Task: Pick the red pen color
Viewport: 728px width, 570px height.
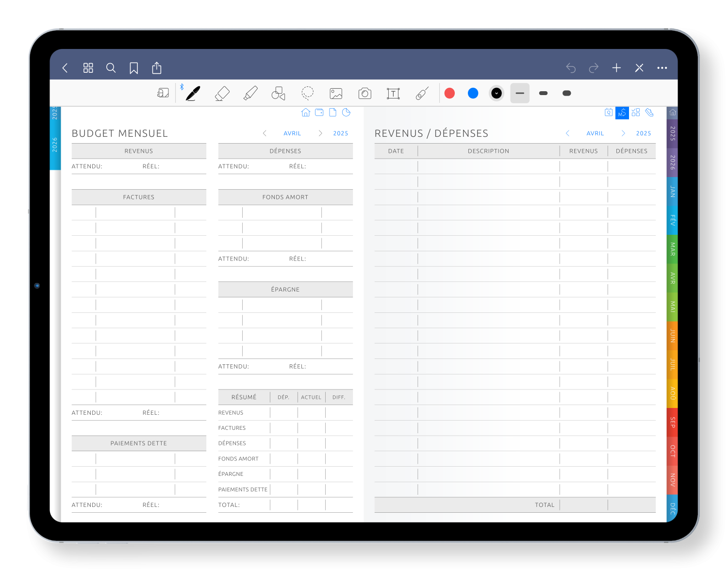Action: pyautogui.click(x=450, y=93)
